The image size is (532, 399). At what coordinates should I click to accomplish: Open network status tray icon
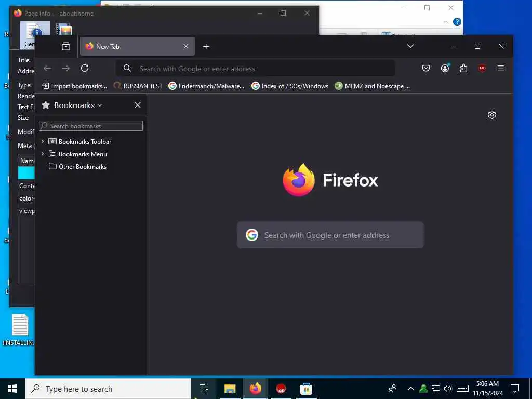coord(436,389)
